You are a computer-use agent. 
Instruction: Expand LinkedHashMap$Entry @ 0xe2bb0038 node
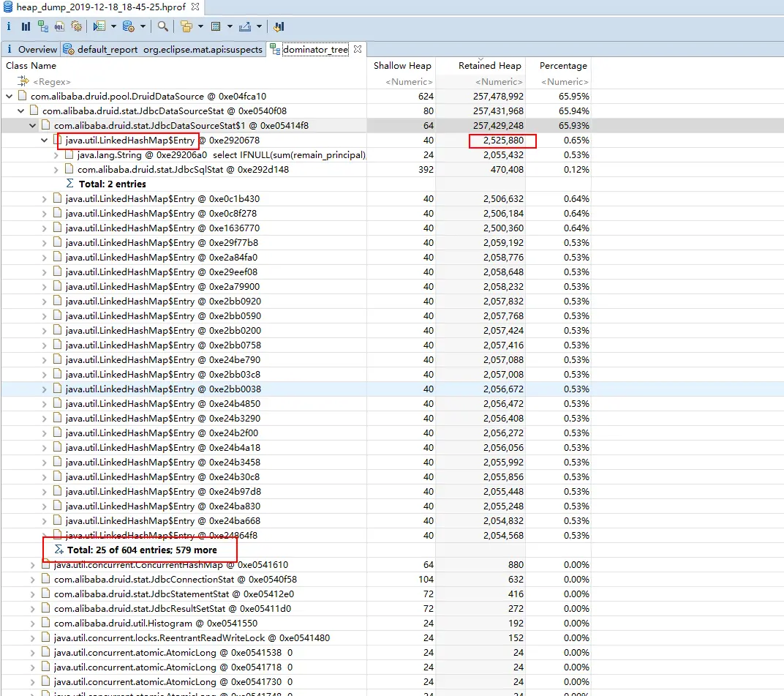pos(44,389)
